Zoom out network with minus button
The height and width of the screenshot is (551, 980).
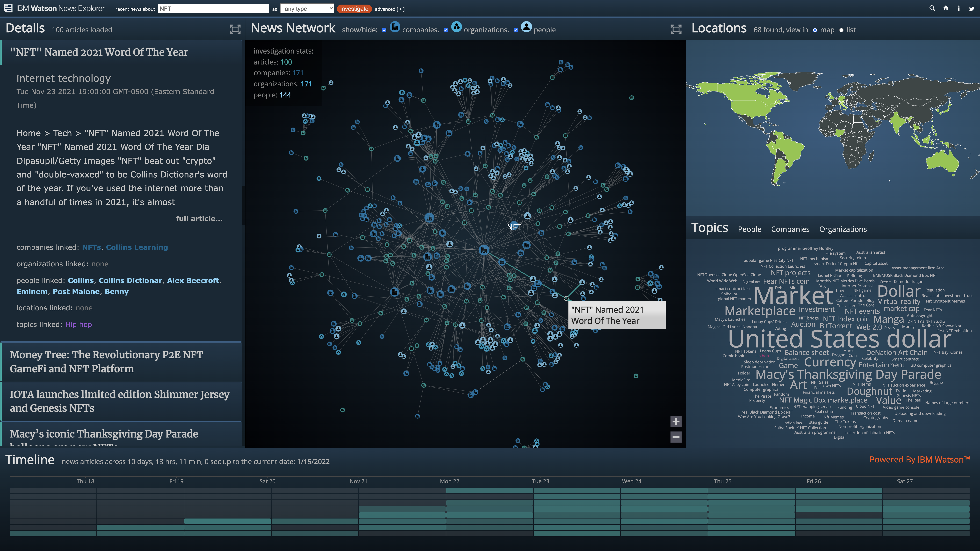click(676, 437)
